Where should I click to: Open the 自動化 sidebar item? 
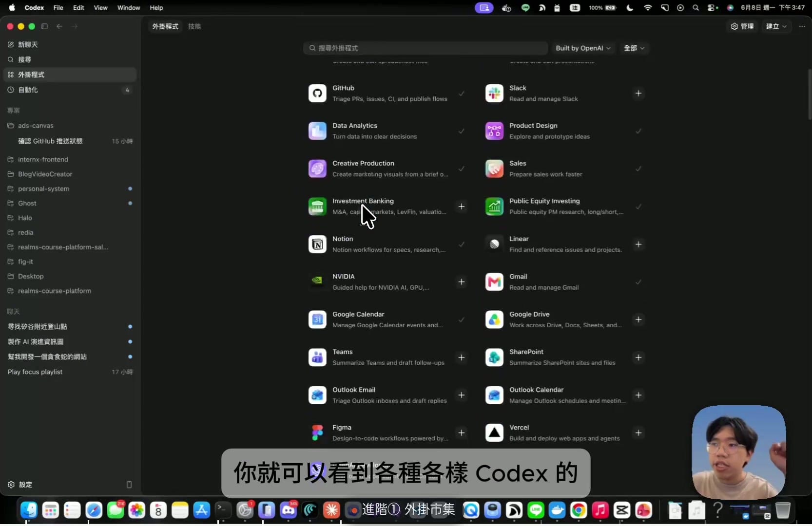[70, 90]
